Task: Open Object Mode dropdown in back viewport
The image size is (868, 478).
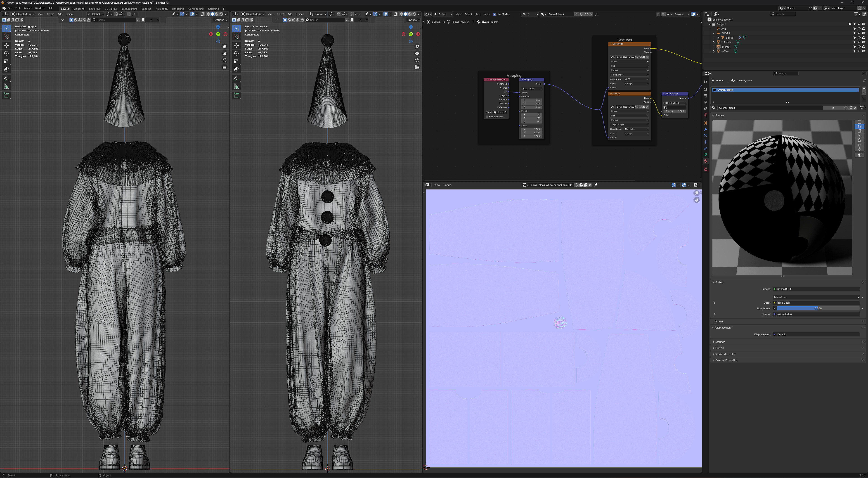Action: [23, 14]
